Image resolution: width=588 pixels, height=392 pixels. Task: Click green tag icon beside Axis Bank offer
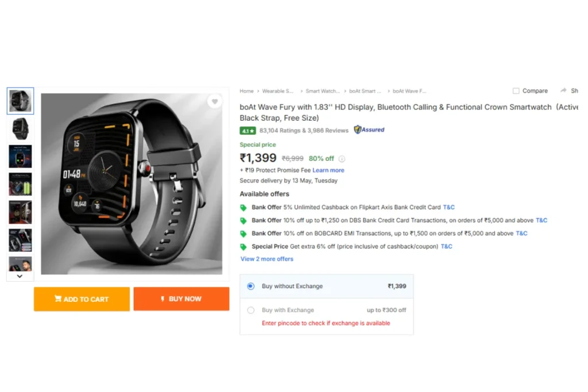[243, 208]
